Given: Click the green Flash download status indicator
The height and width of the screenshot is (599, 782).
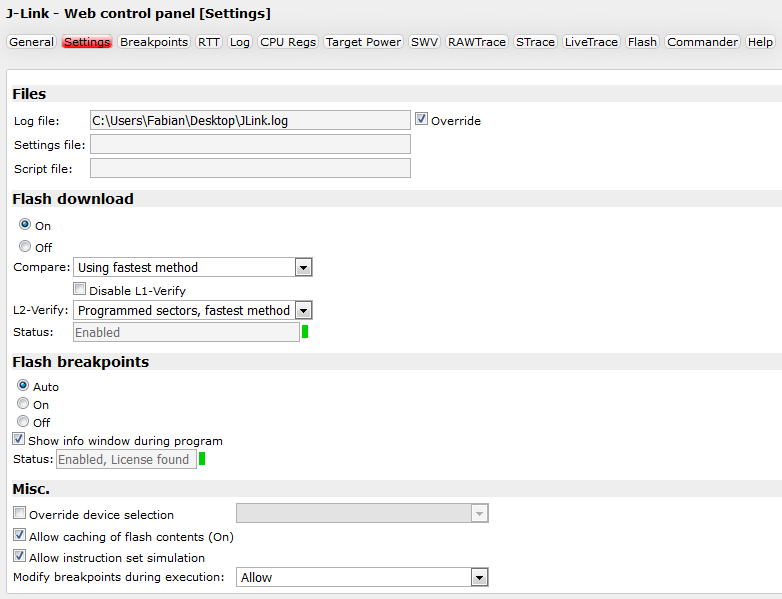Looking at the screenshot, I should coord(305,332).
